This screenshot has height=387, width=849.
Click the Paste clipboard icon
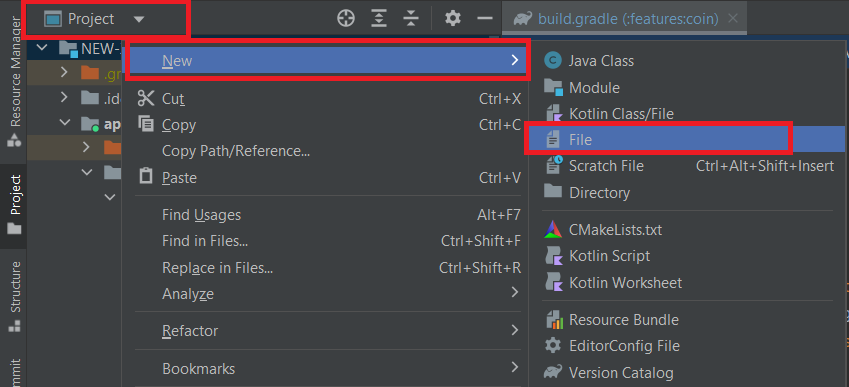pos(146,176)
